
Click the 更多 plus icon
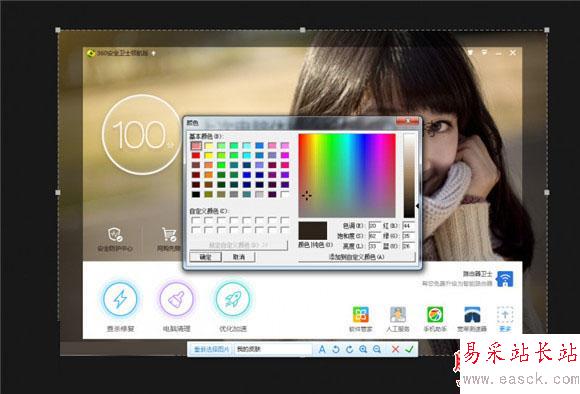coord(505,315)
